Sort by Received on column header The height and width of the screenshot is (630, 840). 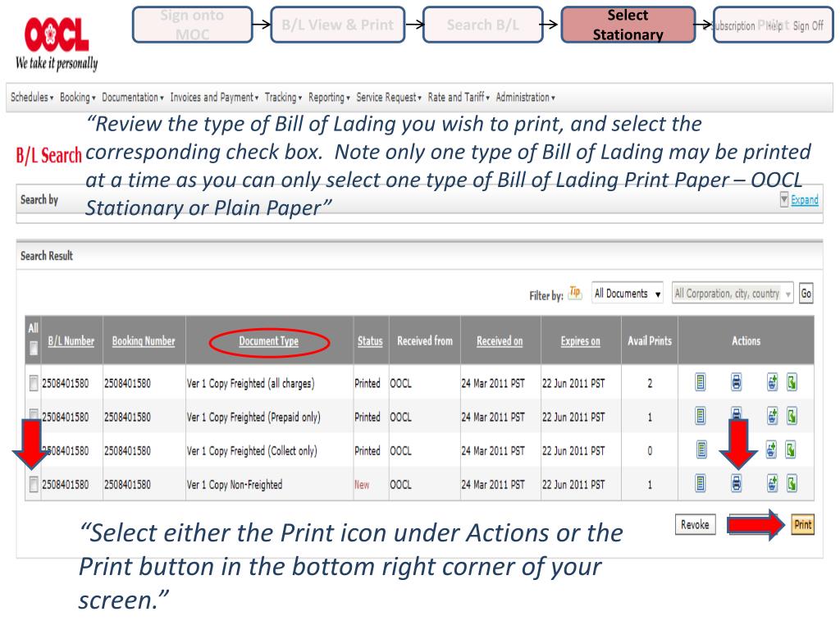(500, 340)
